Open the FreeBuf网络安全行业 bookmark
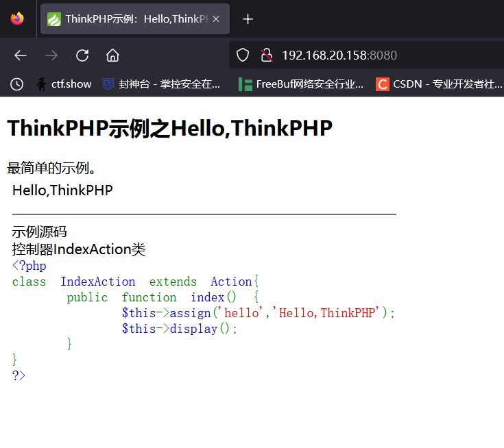Viewport: 504px width, 448px height. coord(301,84)
